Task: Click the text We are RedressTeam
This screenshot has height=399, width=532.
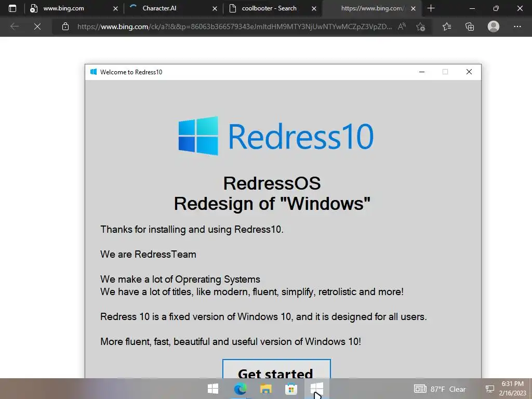Action: click(x=148, y=254)
